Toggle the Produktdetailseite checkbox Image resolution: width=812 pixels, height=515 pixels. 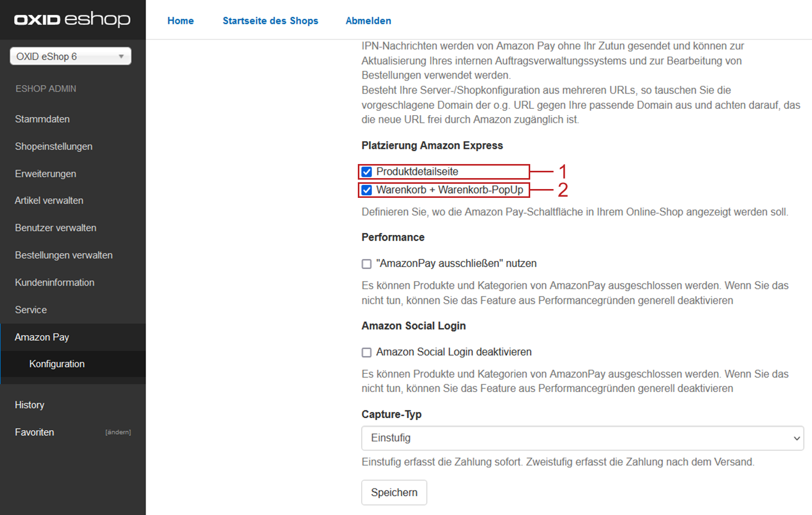coord(367,172)
